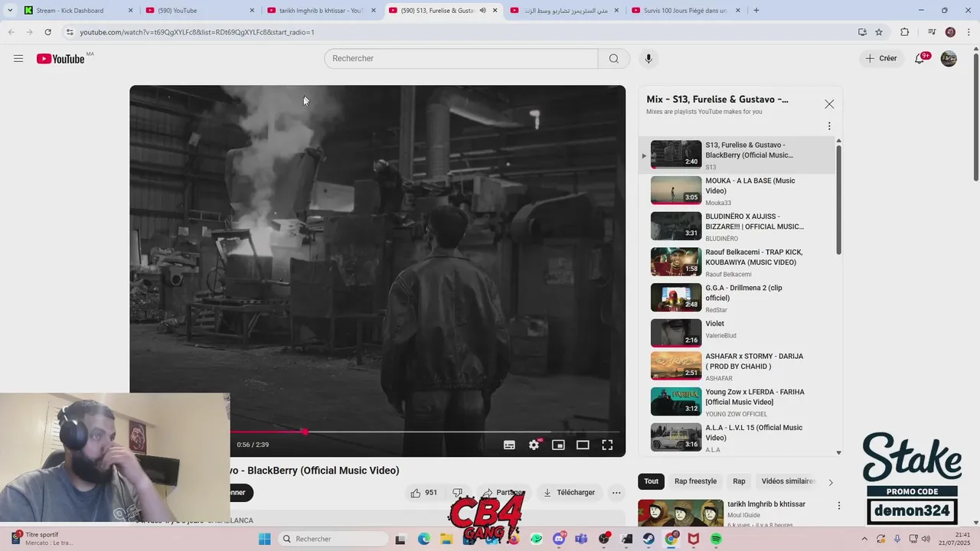Click the video progress bar scrubber
This screenshot has width=980, height=551.
[x=305, y=432]
